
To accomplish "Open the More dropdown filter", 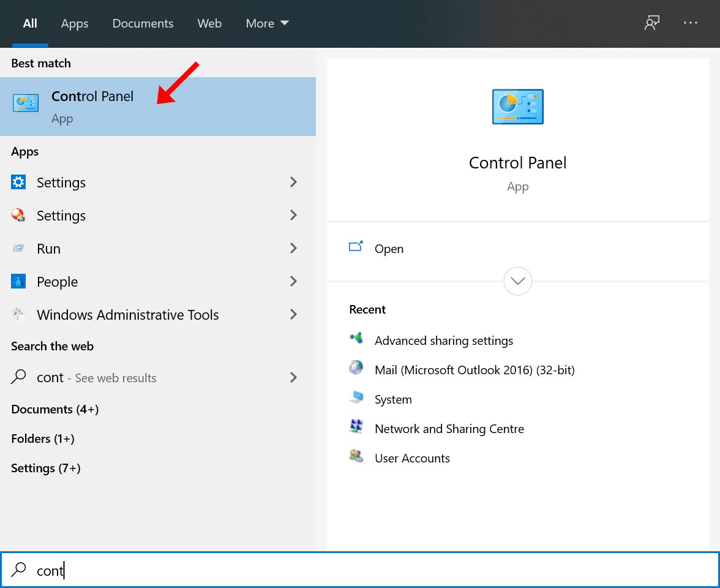I will tap(267, 23).
